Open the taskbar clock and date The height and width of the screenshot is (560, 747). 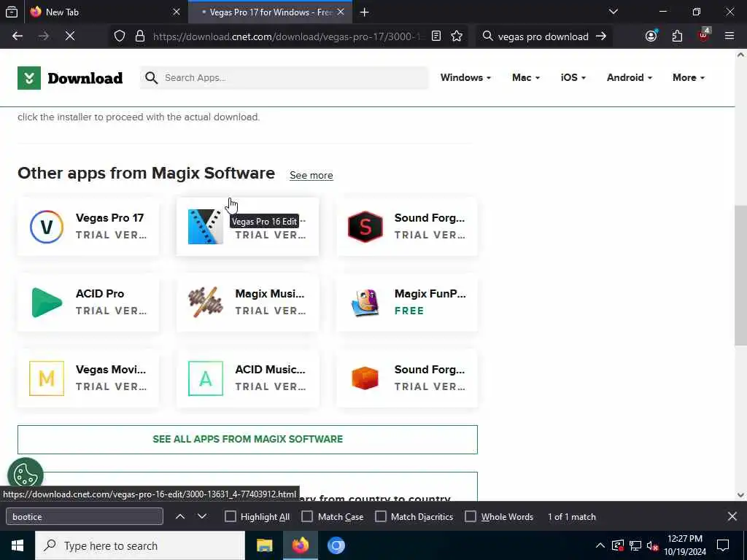pos(685,545)
